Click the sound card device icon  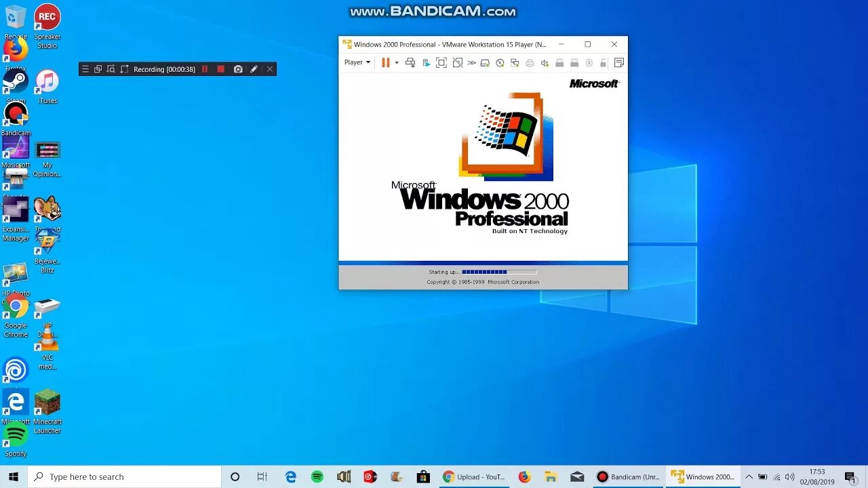[x=545, y=62]
